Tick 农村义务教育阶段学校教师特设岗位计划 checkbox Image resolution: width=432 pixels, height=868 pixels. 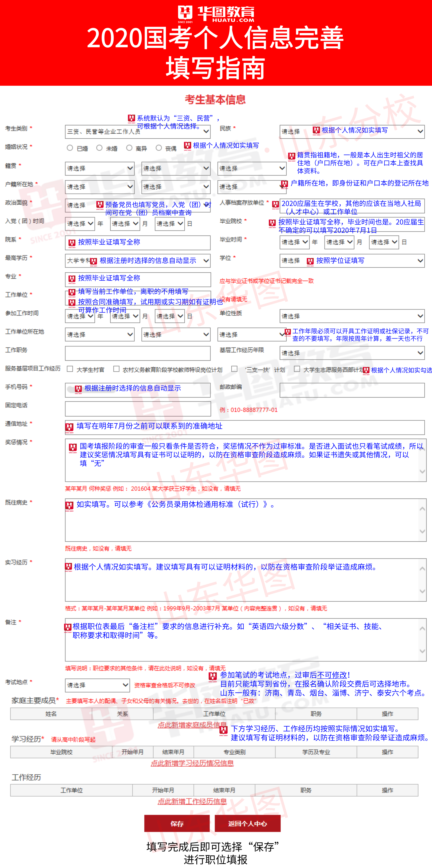click(116, 369)
